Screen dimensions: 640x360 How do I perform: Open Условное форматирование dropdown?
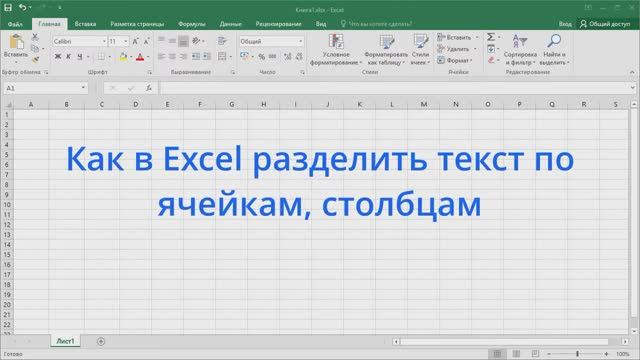pyautogui.click(x=336, y=50)
